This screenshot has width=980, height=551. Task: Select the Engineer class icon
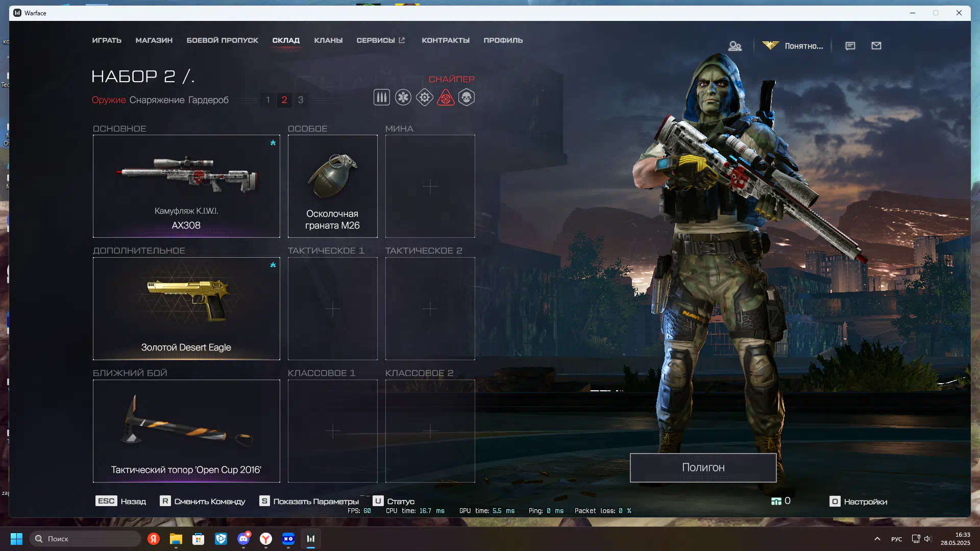tap(424, 97)
